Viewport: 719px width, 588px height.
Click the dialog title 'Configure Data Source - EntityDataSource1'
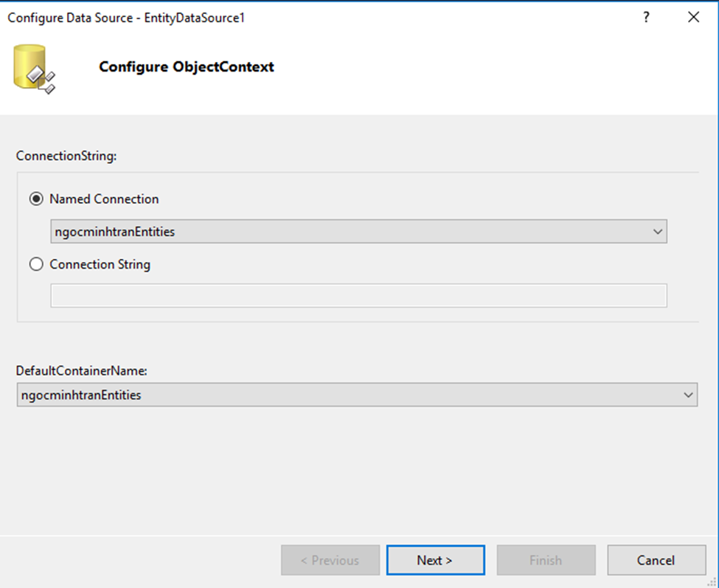coord(126,18)
